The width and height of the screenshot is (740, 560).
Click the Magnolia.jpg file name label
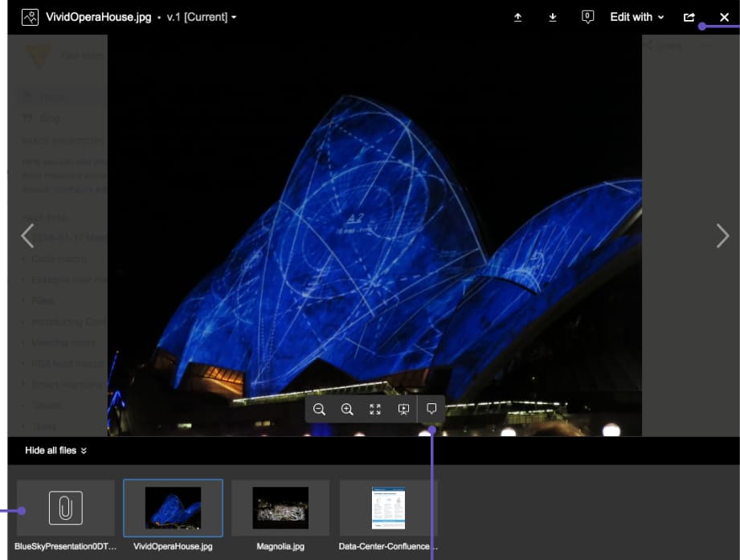[280, 546]
